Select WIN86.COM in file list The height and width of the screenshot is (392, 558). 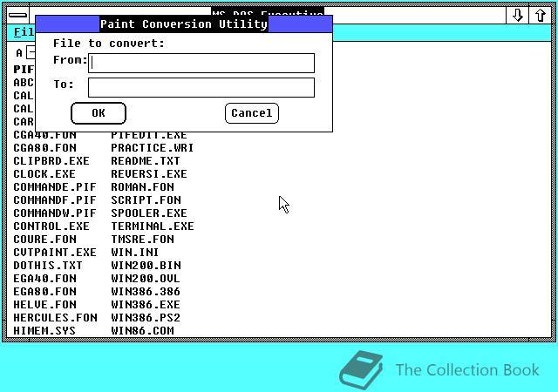pyautogui.click(x=142, y=331)
